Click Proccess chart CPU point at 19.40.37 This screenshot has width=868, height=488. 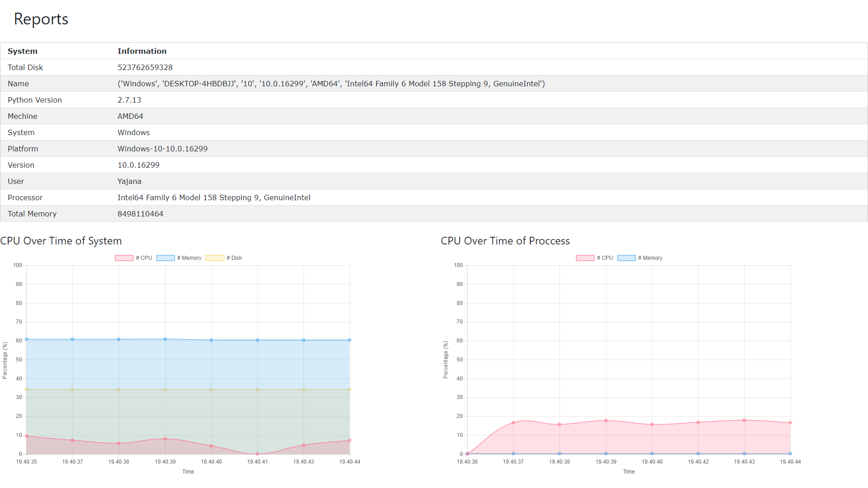[514, 423]
